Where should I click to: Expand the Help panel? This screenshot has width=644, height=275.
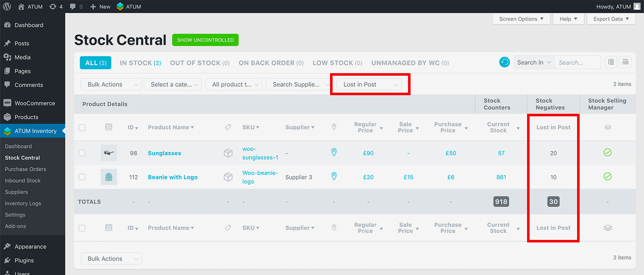coord(569,19)
